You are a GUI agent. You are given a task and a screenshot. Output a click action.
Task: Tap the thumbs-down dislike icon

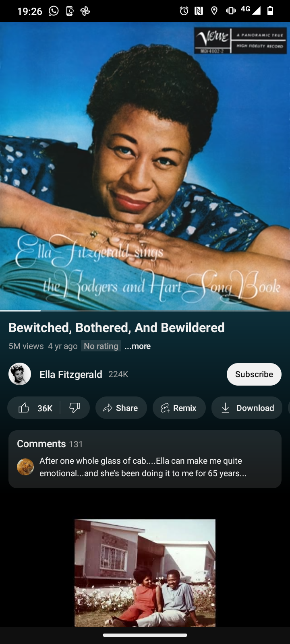(75, 408)
